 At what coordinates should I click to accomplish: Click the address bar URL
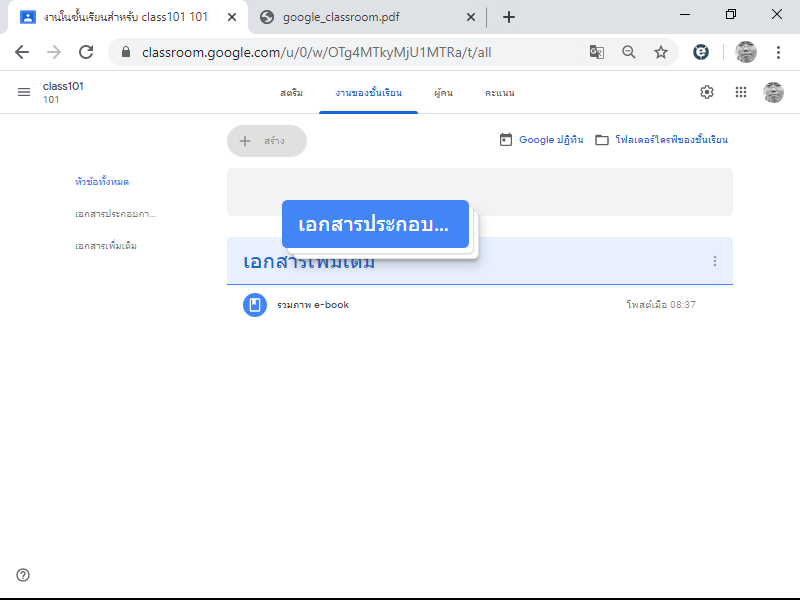(x=316, y=52)
